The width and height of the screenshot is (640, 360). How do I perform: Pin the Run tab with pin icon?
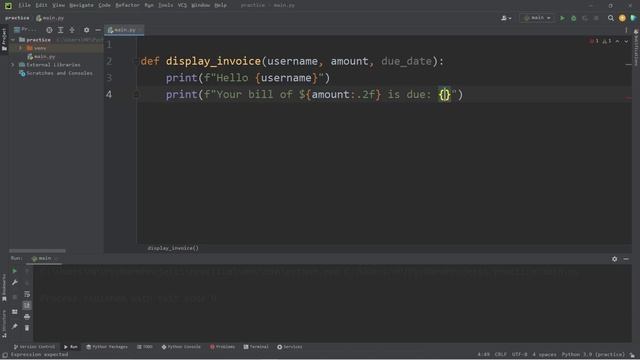pyautogui.click(x=15, y=326)
